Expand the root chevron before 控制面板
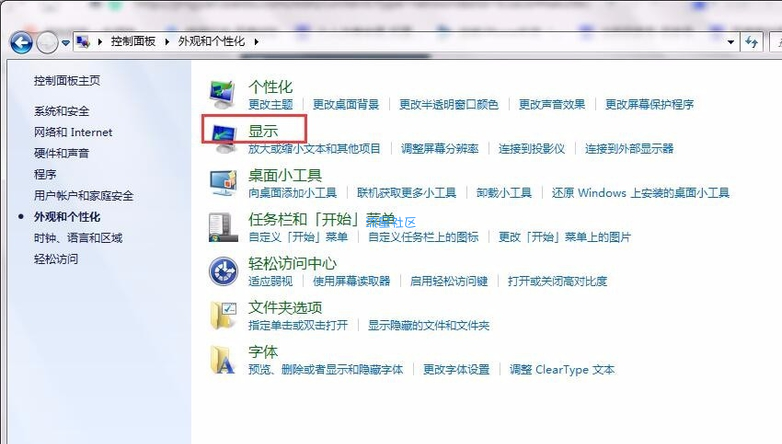 click(100, 42)
